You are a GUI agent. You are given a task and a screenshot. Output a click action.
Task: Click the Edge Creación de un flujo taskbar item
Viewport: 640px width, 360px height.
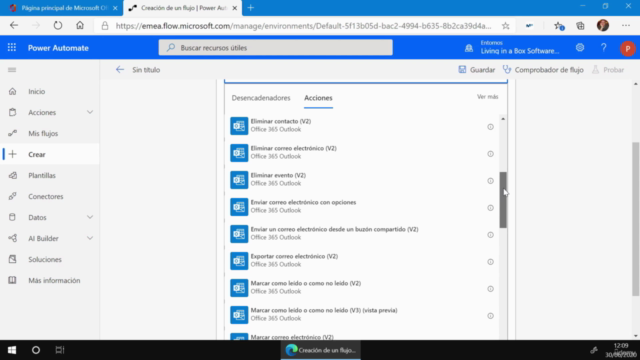click(x=320, y=350)
